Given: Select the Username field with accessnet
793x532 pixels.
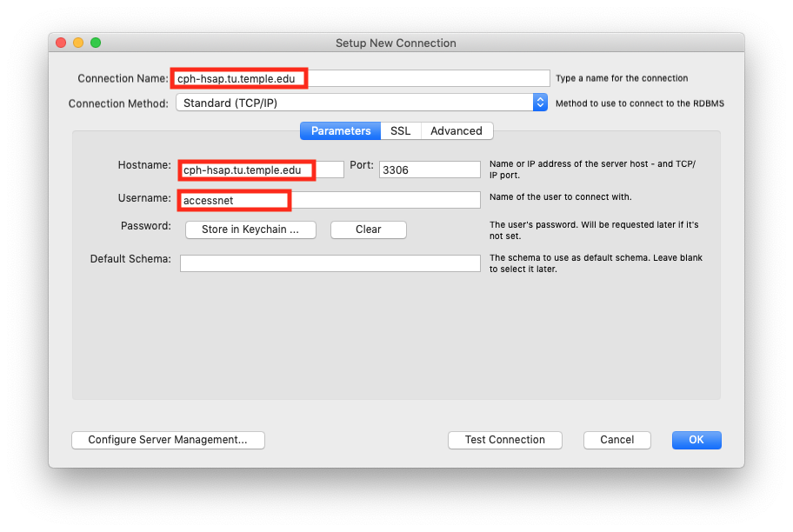Looking at the screenshot, I should tap(330, 200).
